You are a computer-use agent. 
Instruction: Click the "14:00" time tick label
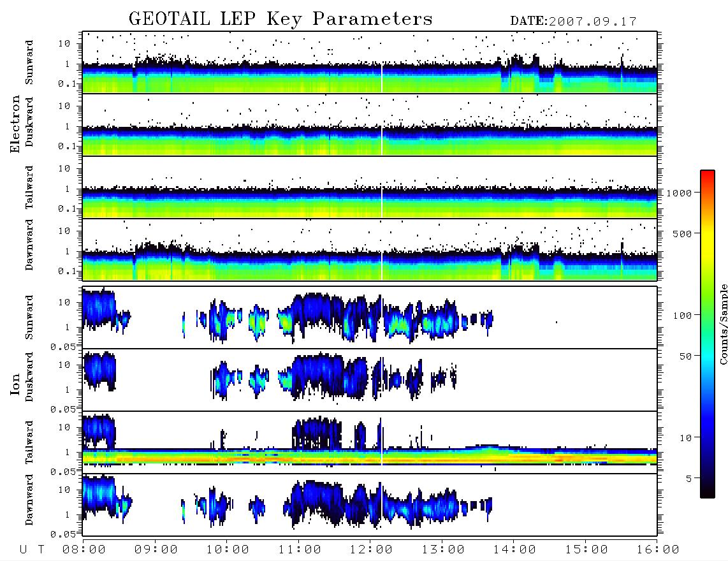tap(514, 550)
